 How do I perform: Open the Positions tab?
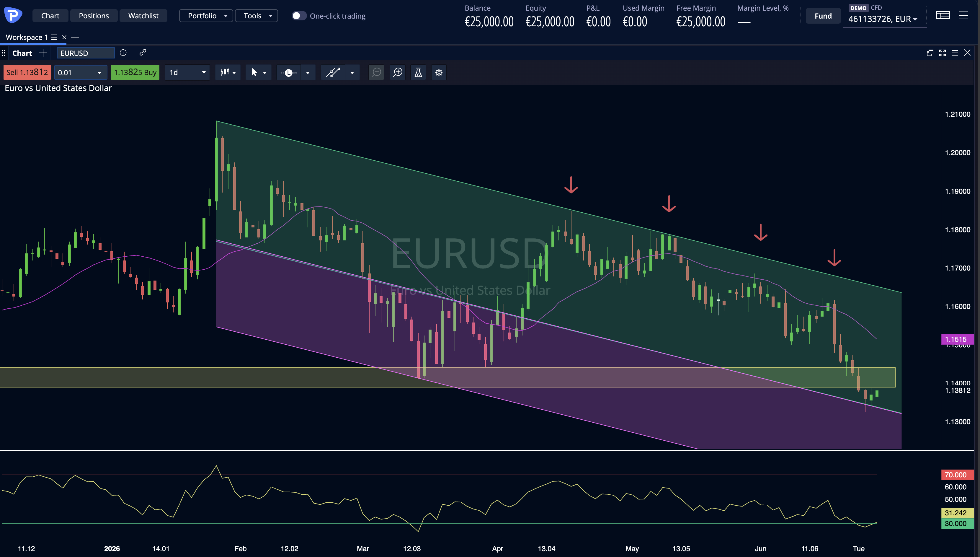coord(94,16)
